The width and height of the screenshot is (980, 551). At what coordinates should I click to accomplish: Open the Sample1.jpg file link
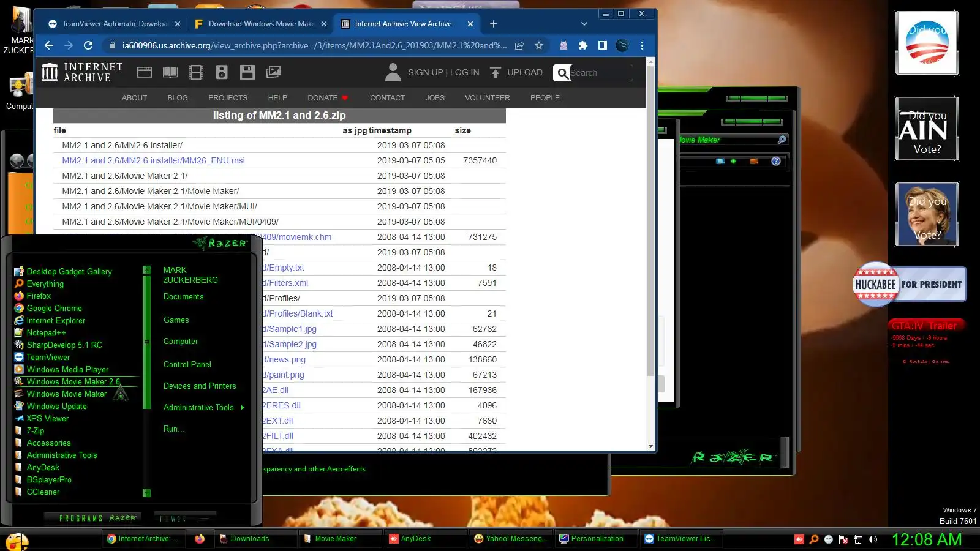pos(289,329)
